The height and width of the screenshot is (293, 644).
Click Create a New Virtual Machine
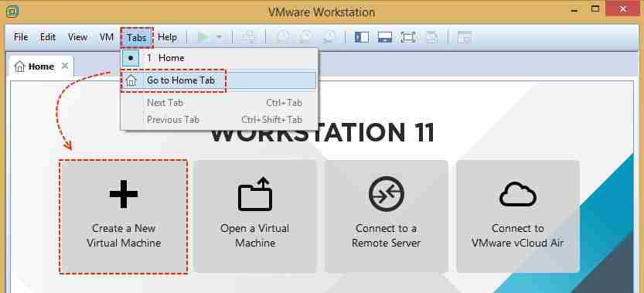click(x=124, y=216)
